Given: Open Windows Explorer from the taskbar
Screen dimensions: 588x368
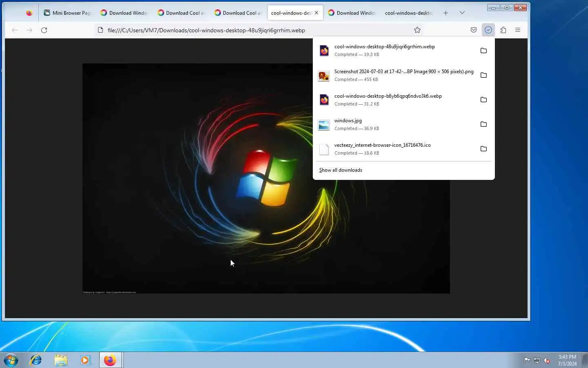Looking at the screenshot, I should (61, 360).
